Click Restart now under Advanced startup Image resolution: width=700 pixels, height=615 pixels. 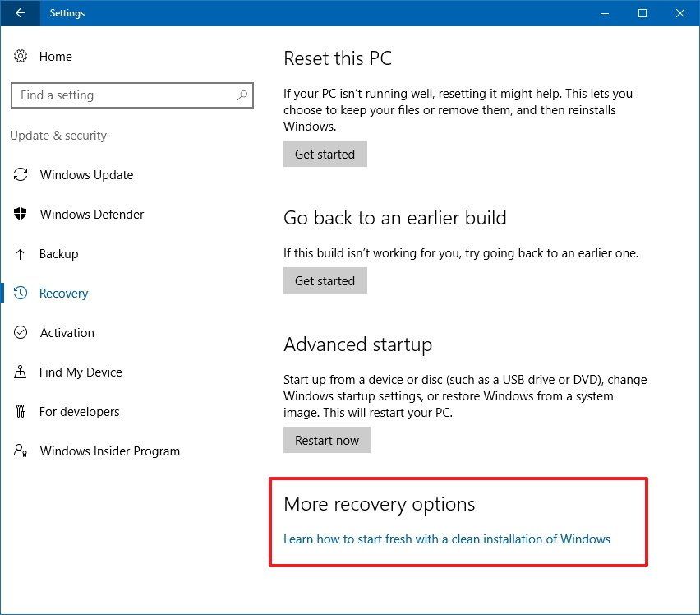(326, 440)
